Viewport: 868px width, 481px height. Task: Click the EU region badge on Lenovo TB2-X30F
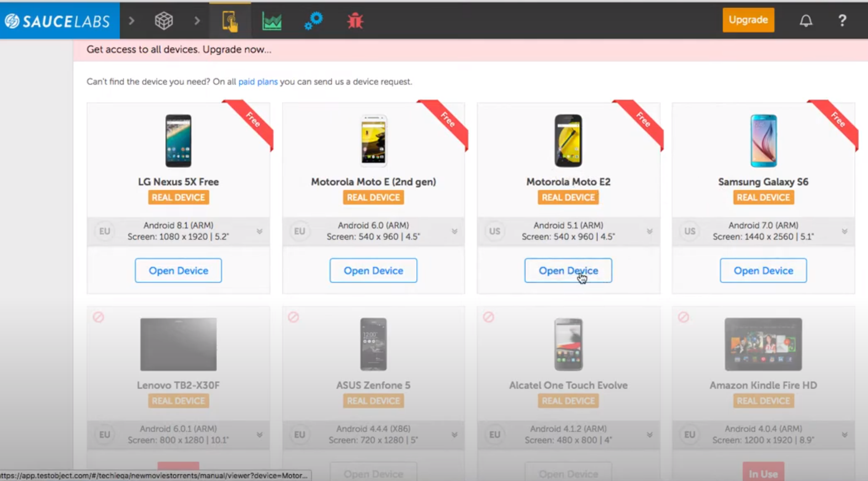(x=104, y=435)
